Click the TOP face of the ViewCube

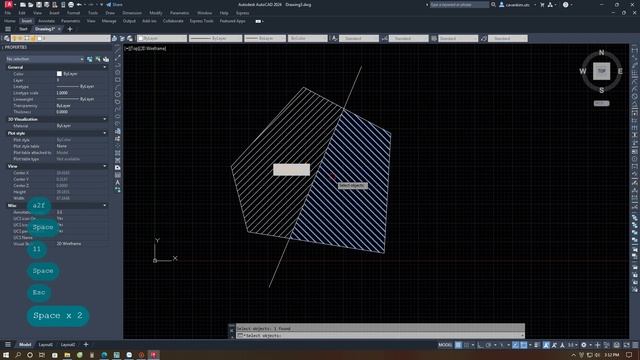(x=602, y=71)
